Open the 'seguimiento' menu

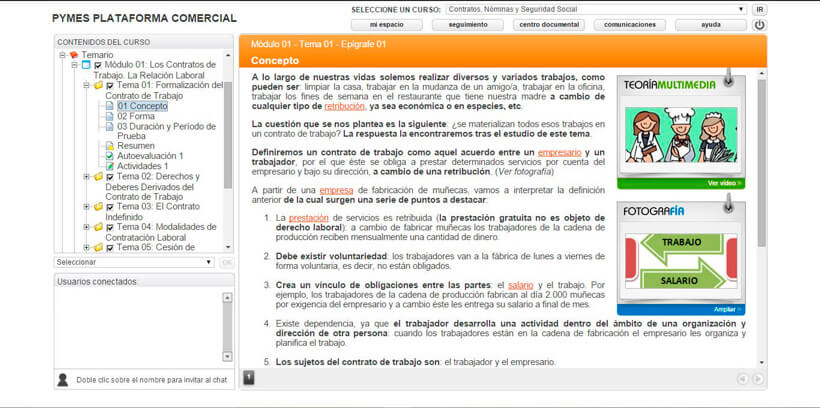(468, 25)
